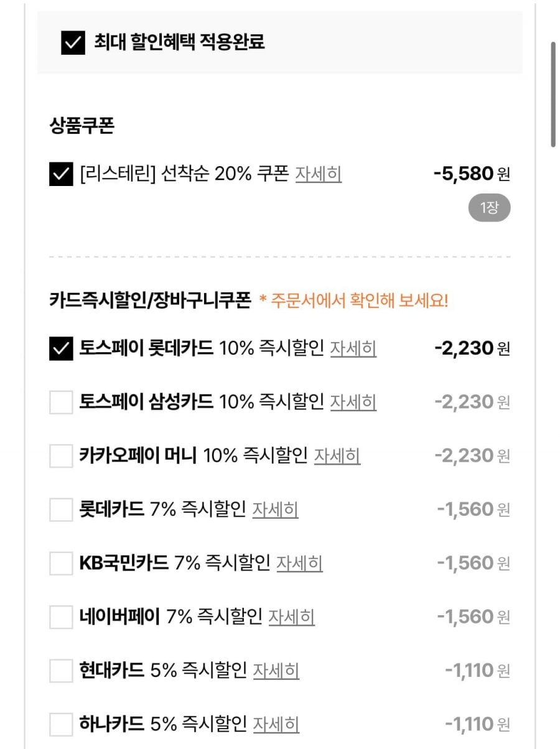The image size is (560, 749).
Task: Enable 카카오페이 머니 10% 즉시할인 checkbox
Action: click(61, 457)
